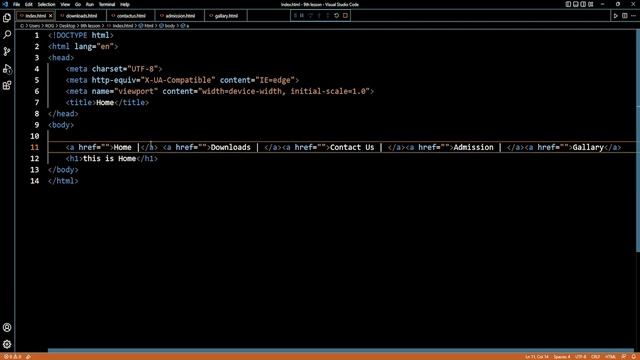Open the Help menu
This screenshot has width=640, height=360.
point(124,4)
